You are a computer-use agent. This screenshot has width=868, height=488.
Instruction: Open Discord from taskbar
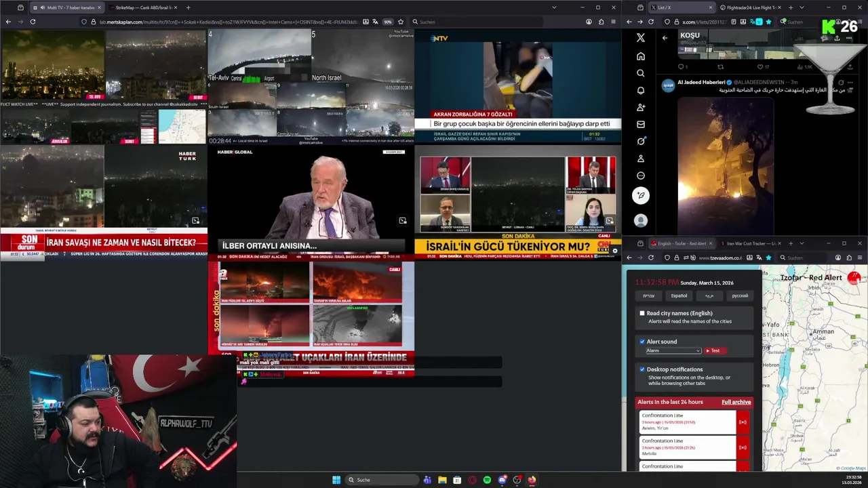[x=502, y=480]
